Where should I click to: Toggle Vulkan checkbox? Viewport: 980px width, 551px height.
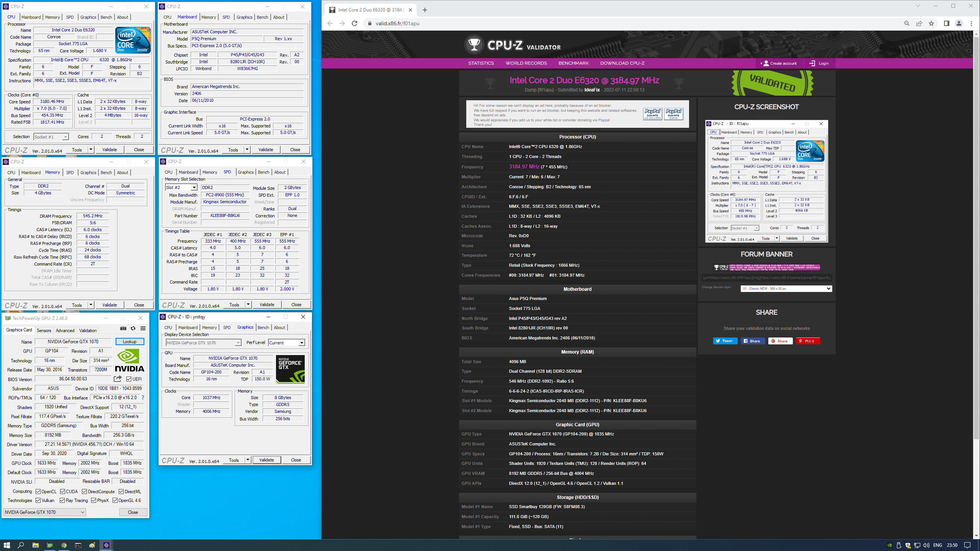point(38,500)
